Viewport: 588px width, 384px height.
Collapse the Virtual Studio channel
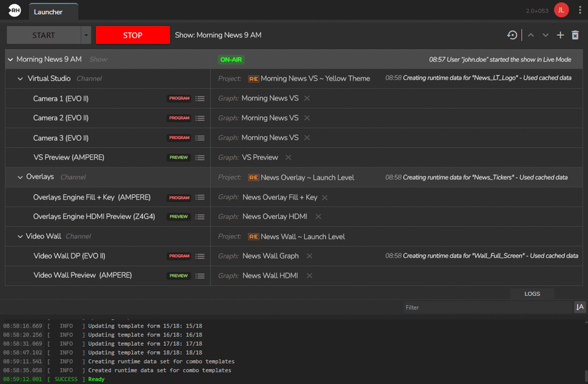click(x=21, y=79)
